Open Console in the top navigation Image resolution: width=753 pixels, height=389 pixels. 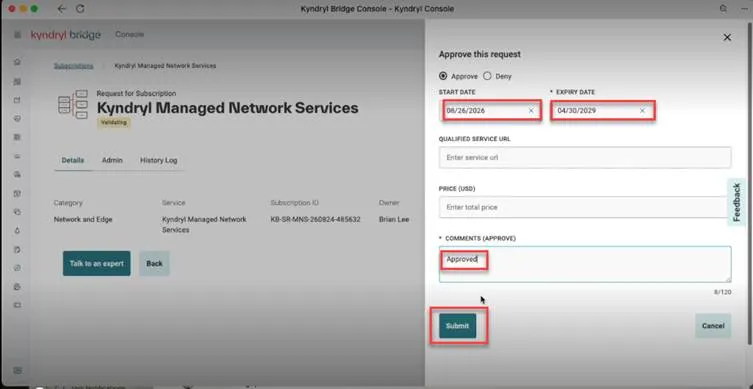(129, 35)
